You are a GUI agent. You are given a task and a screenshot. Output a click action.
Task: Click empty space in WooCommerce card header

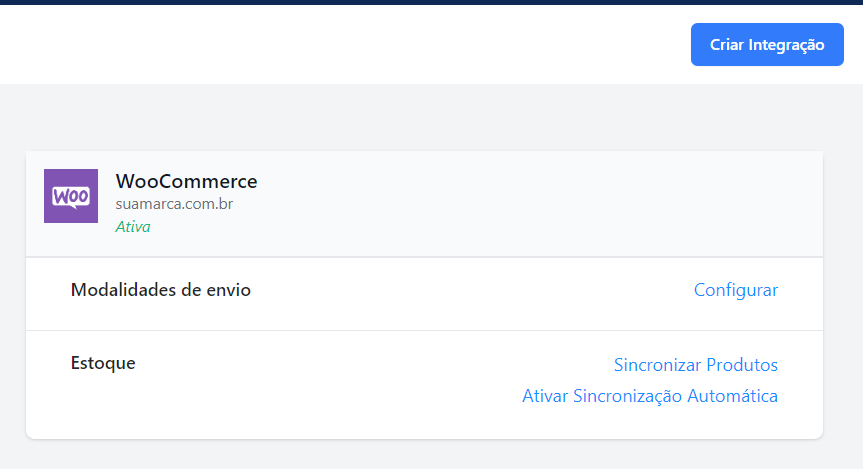pos(523,204)
